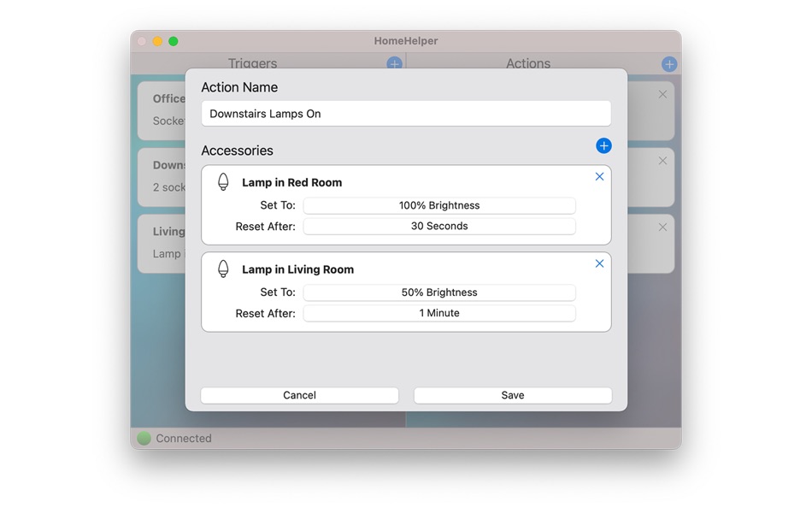The width and height of the screenshot is (812, 508).
Task: Open the 100% Brightness Set To dropdown
Action: 439,205
